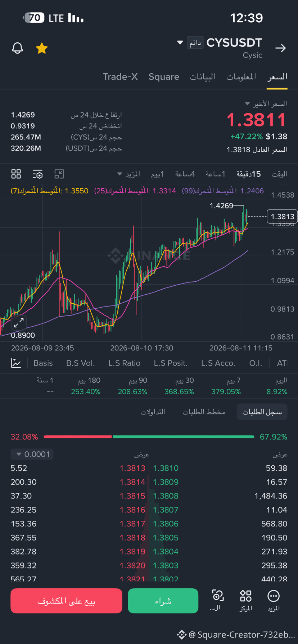
Task: Select the Basis indicator
Action: 43,363
